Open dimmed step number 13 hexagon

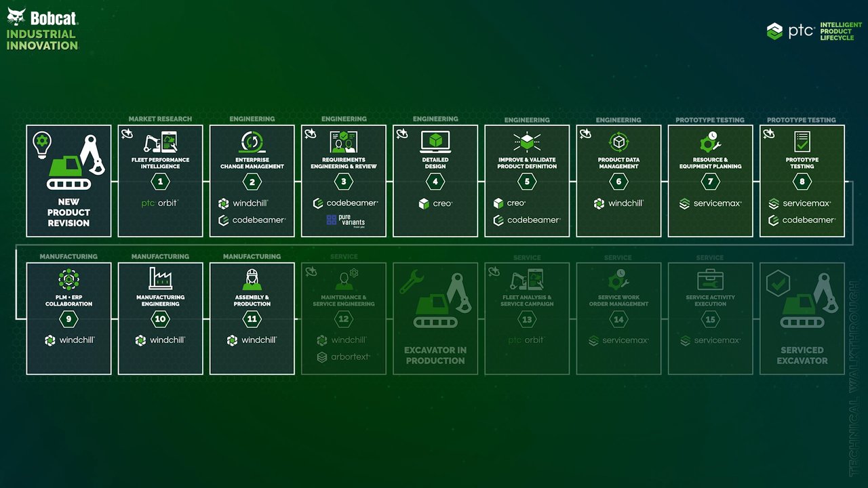point(527,319)
